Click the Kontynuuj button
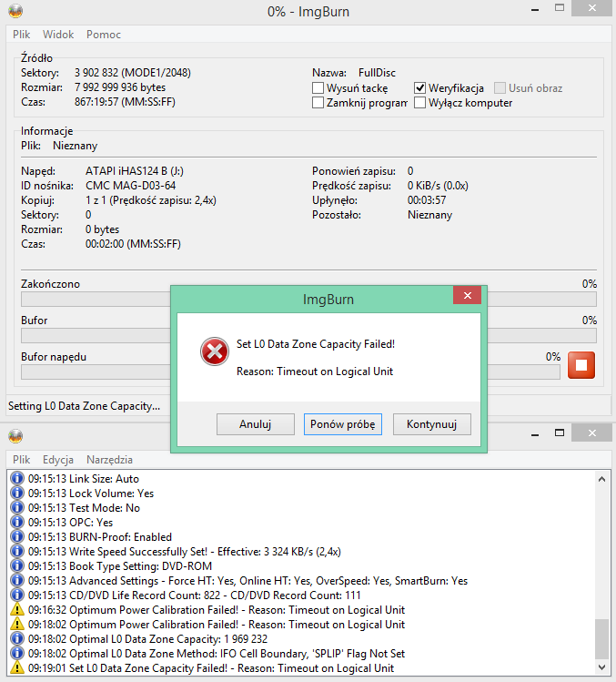The image size is (616, 682). pos(431,424)
